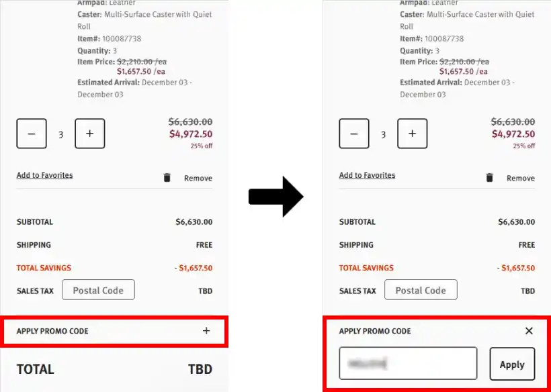551x392 pixels.
Task: Click the trash icon in left cart panel
Action: coord(167,178)
